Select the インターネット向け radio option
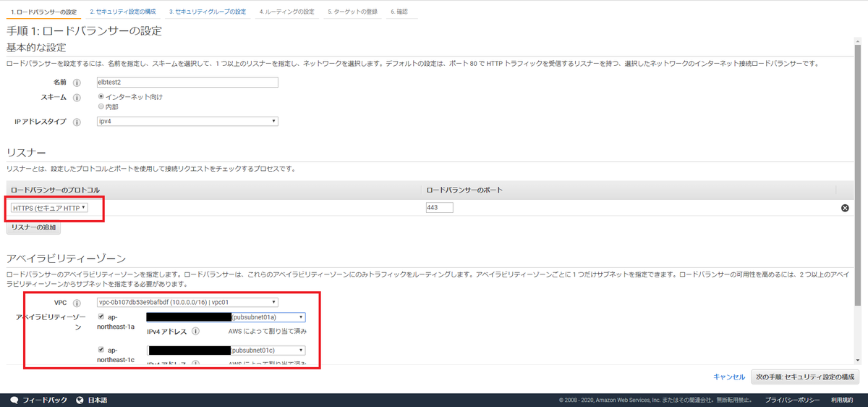868x407 pixels. [101, 96]
